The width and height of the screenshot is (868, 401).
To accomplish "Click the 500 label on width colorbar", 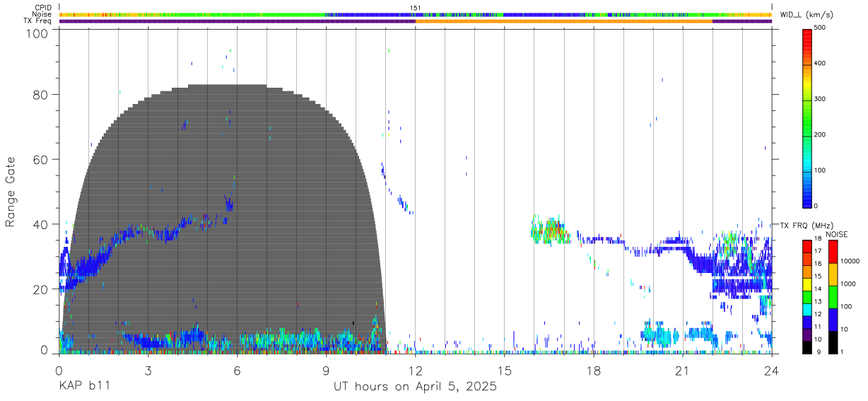I will tap(821, 28).
